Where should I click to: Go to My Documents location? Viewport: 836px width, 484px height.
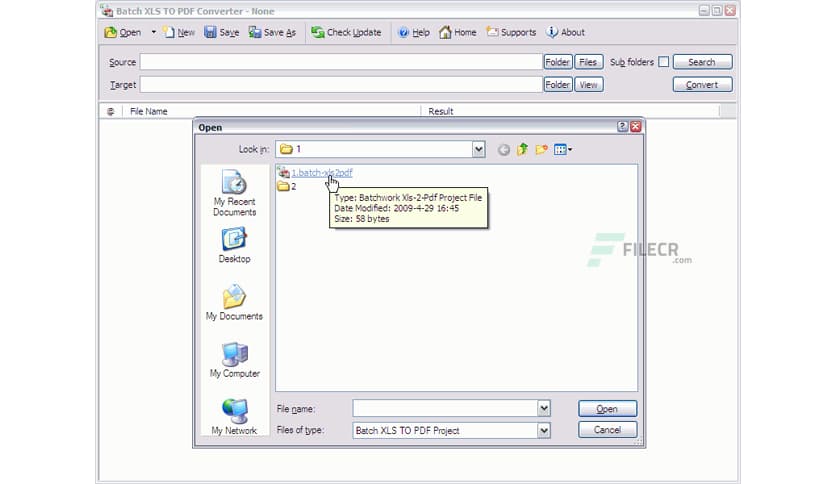tap(235, 302)
